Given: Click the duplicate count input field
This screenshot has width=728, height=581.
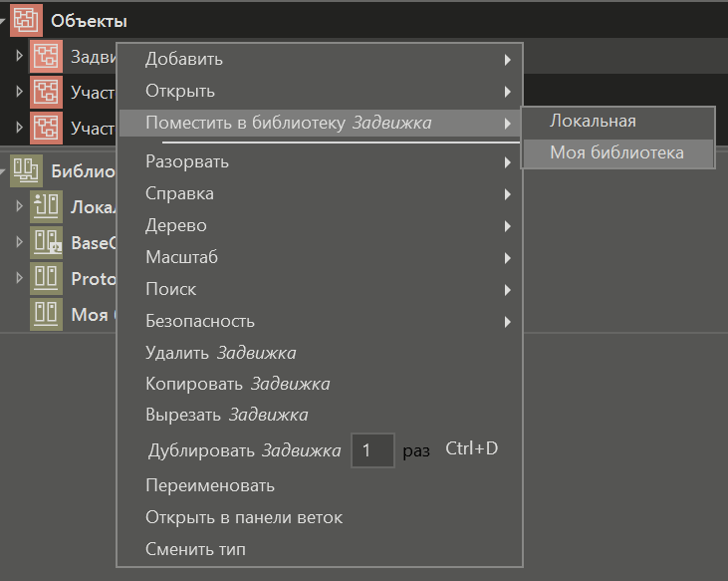Looking at the screenshot, I should pyautogui.click(x=373, y=450).
